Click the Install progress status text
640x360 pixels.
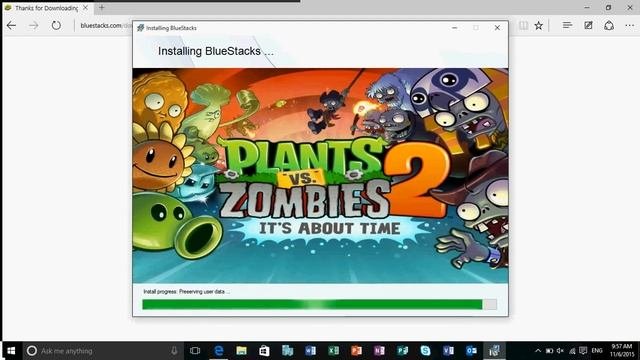[186, 291]
